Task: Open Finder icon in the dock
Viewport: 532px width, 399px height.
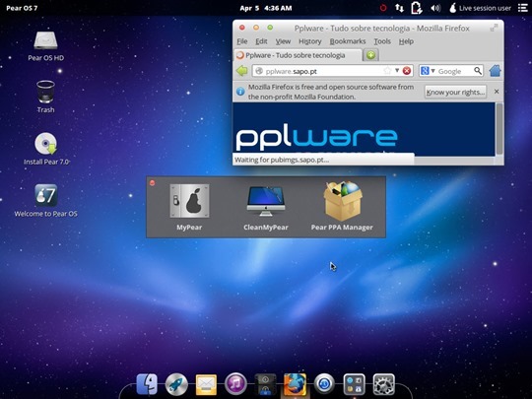Action: point(147,384)
